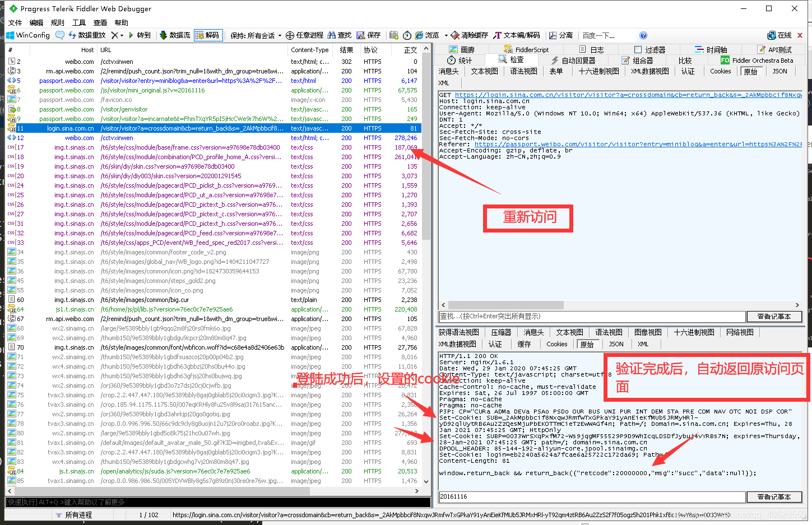Open the FiddlerScript tab
The image size is (812, 525).
point(526,50)
